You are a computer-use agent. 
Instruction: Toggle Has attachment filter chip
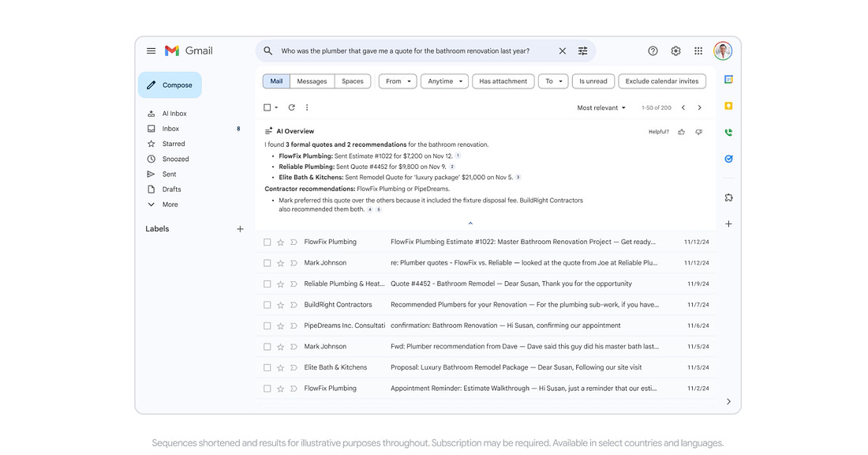click(503, 81)
